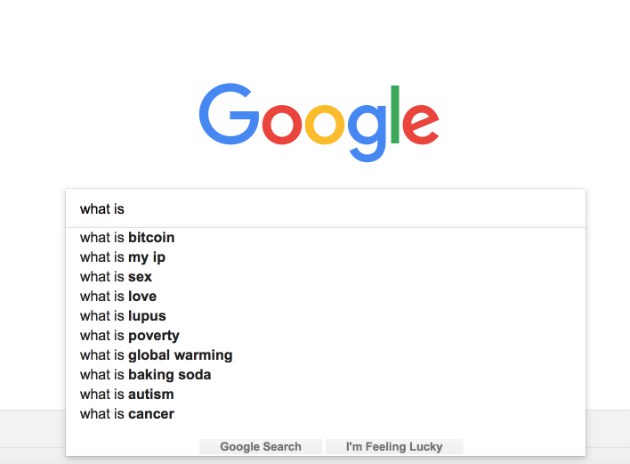Select the 'what is cancer' suggestion
630x464 pixels.
click(127, 414)
